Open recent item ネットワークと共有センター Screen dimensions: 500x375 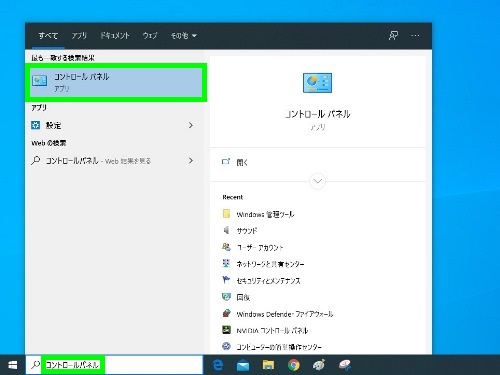(270, 264)
